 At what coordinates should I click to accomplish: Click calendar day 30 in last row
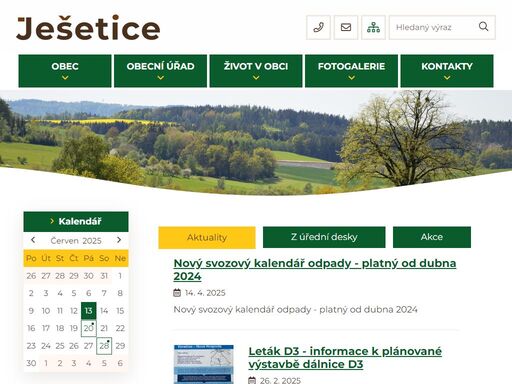click(x=31, y=363)
